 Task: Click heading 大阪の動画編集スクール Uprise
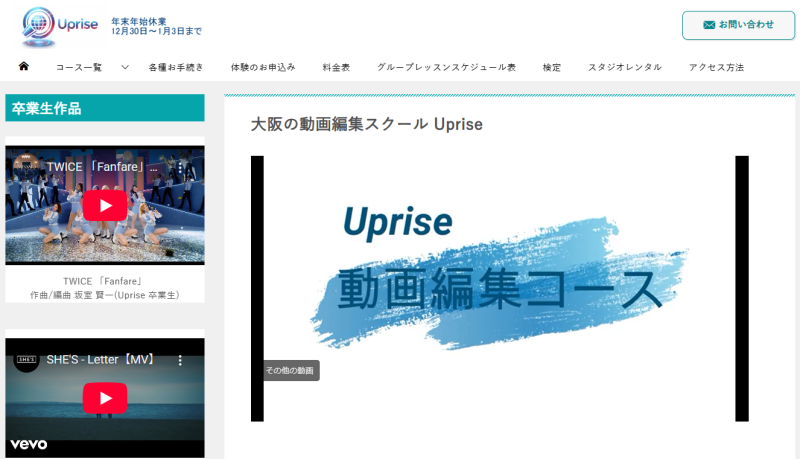366,124
